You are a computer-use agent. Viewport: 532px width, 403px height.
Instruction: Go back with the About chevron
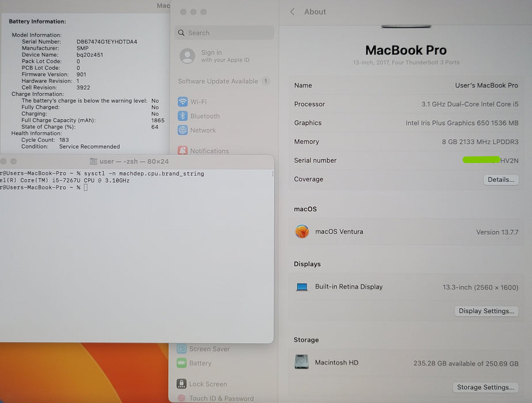[x=292, y=12]
